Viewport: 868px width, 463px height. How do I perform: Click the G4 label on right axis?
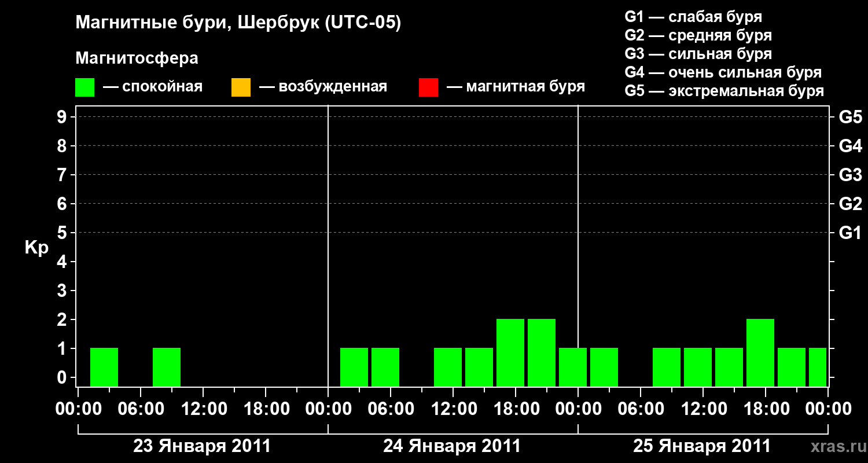point(850,146)
